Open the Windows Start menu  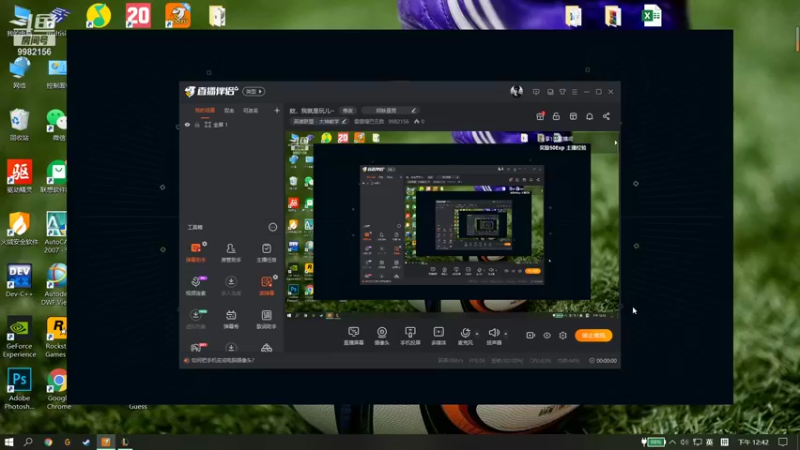tap(9, 442)
